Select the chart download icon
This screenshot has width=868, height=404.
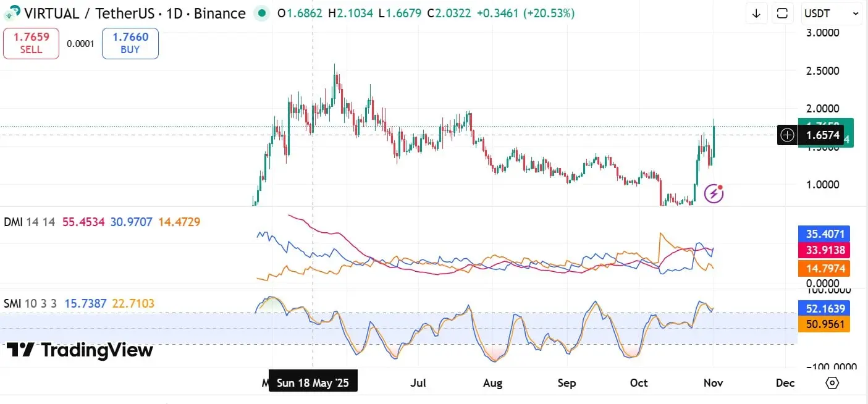(x=756, y=13)
